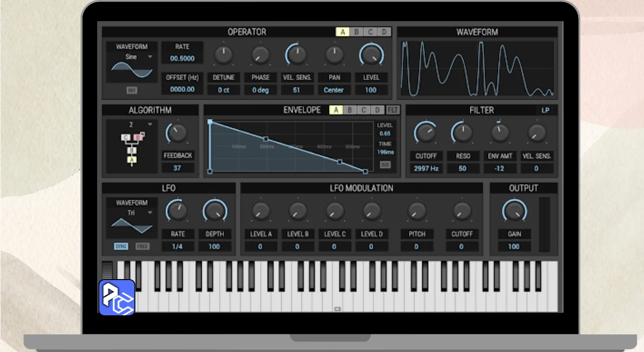This screenshot has width=644, height=352.
Task: Click the LFO Rate value 1/4
Action: tap(177, 246)
